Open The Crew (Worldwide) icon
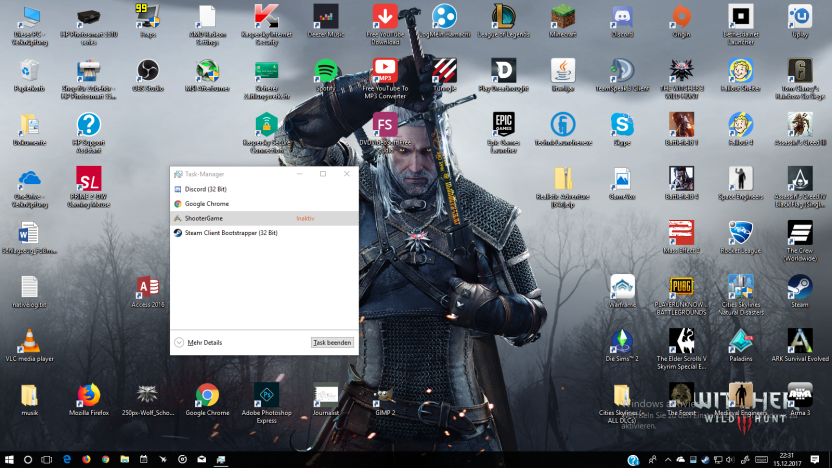The image size is (832, 468). 800,233
